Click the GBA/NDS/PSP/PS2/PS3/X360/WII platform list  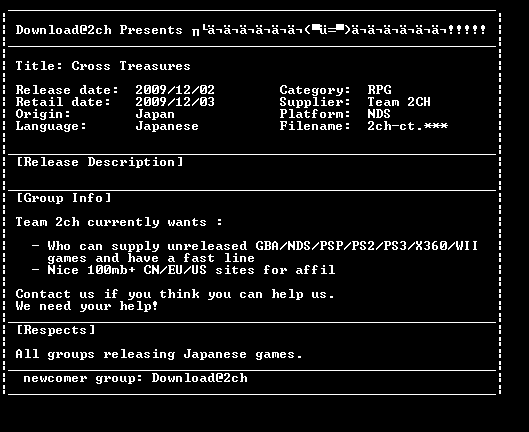pos(366,246)
